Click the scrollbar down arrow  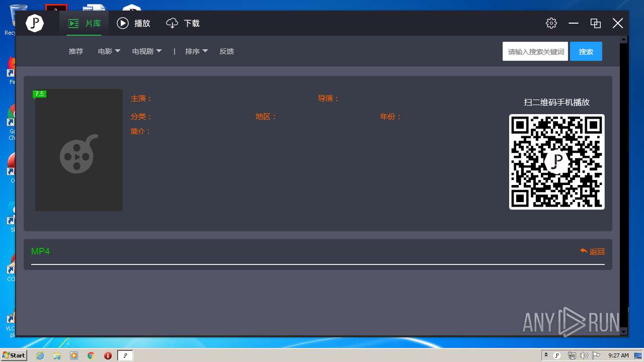click(624, 332)
